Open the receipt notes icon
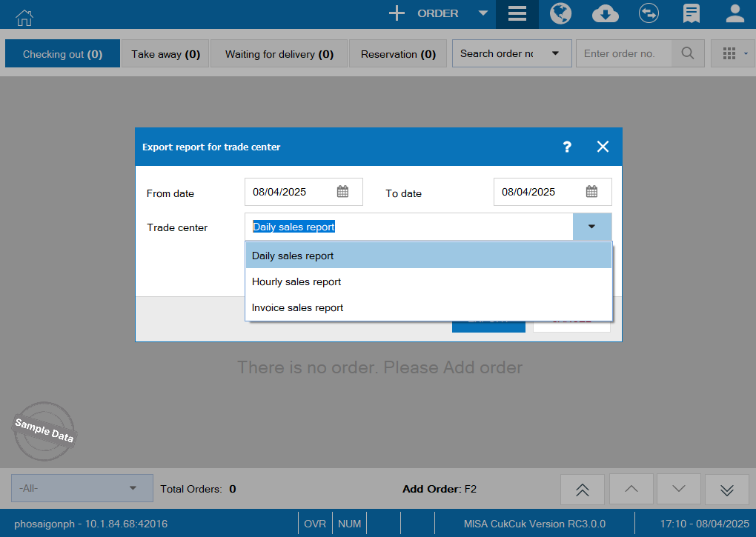 [692, 14]
